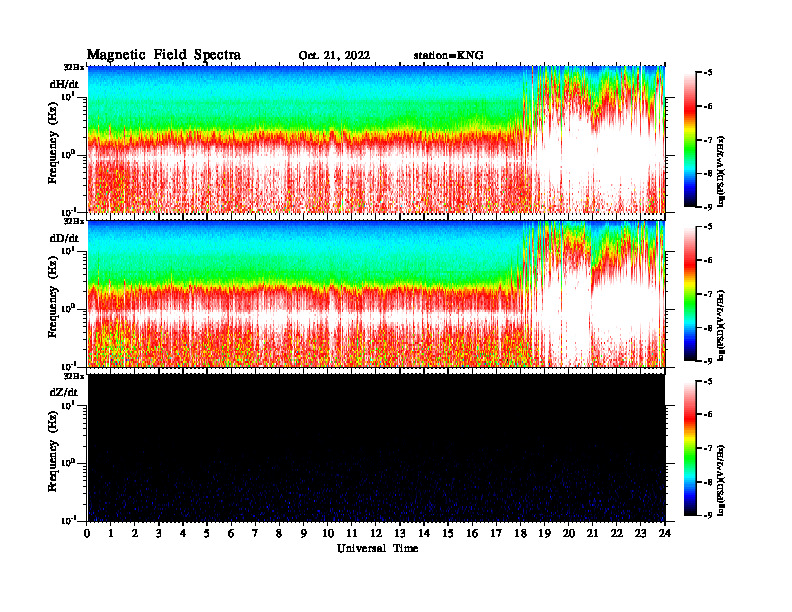Click the dD/dt color scale bar

(x=690, y=294)
